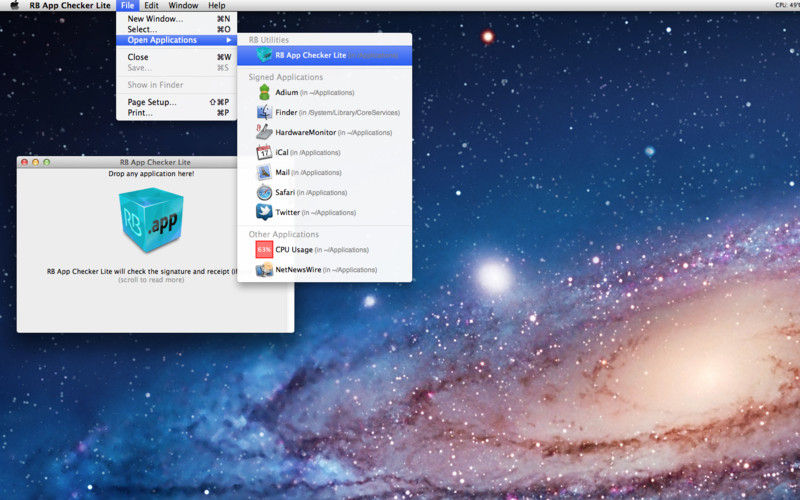Open the Window menu
This screenshot has width=800, height=500.
[x=183, y=6]
